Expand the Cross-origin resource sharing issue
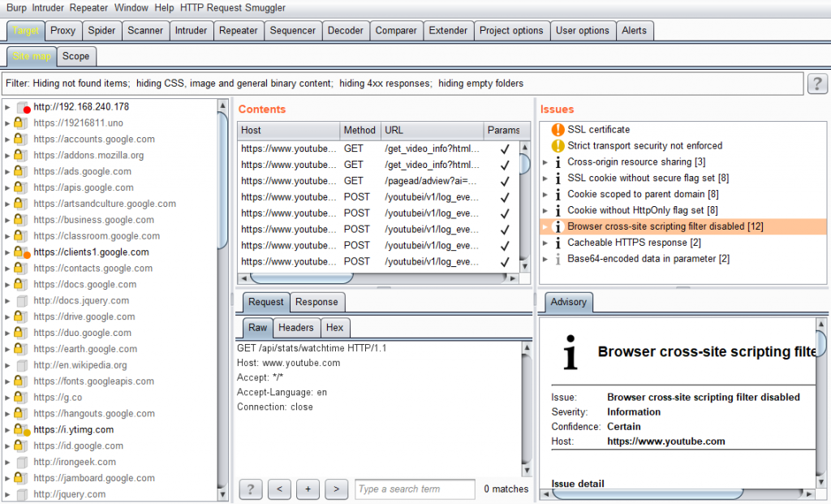The height and width of the screenshot is (504, 831). 545,162
